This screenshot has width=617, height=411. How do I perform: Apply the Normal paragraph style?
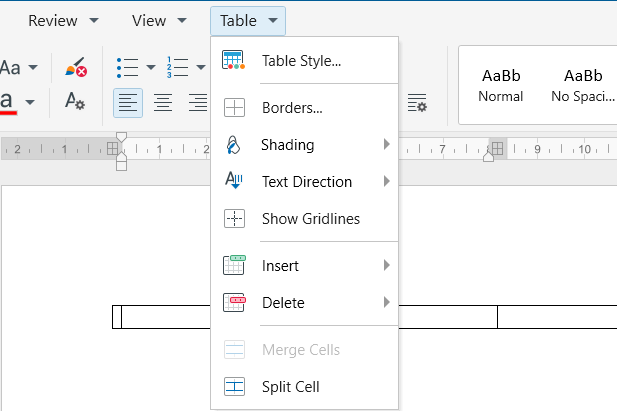tap(501, 85)
